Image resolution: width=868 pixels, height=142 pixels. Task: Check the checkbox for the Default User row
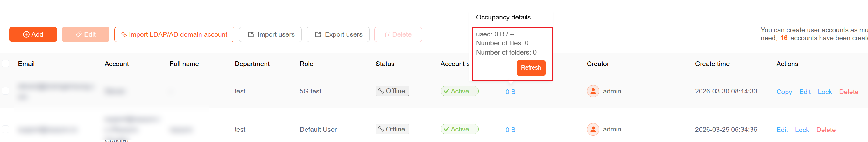tap(5, 129)
